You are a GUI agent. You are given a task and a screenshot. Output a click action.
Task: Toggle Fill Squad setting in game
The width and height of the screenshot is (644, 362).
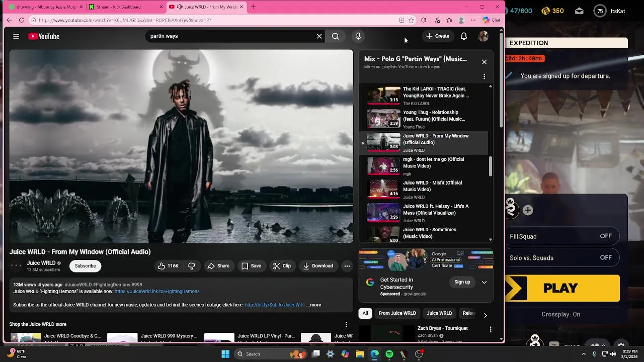coord(562,236)
